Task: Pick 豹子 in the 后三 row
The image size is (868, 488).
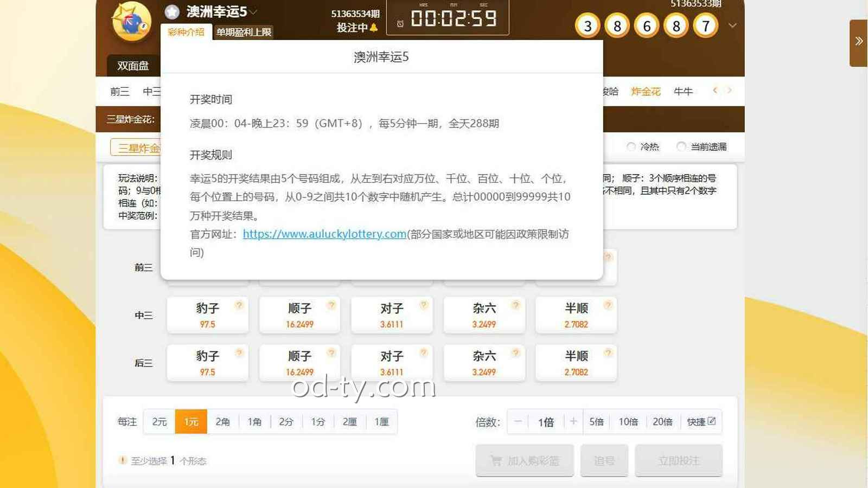Action: tap(208, 363)
